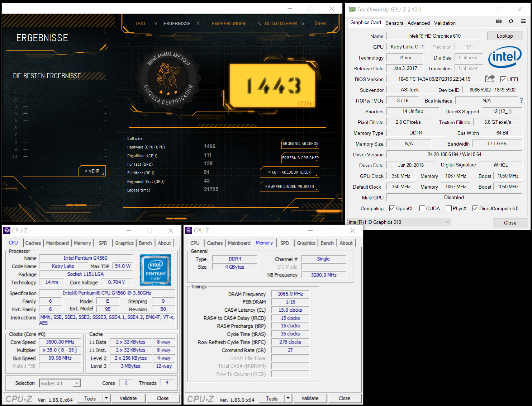The height and width of the screenshot is (406, 532).
Task: Click Device ID value 8086 5902
Action: click(492, 90)
